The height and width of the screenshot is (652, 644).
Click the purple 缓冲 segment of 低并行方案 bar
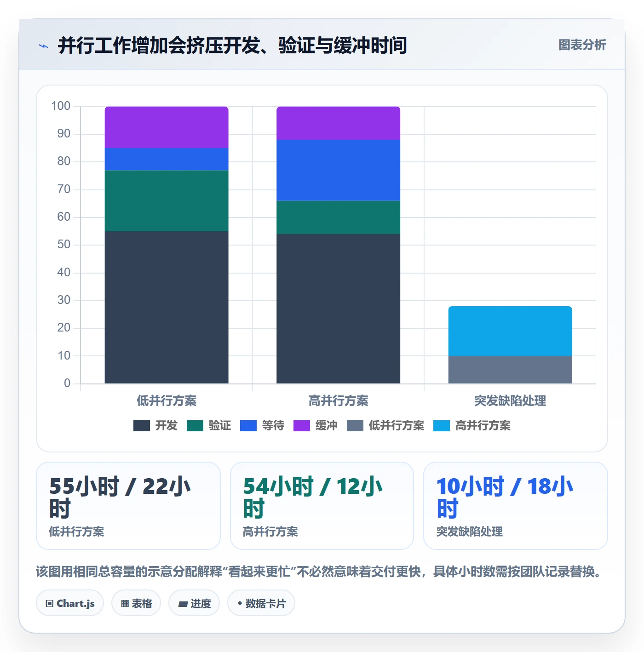pos(167,127)
